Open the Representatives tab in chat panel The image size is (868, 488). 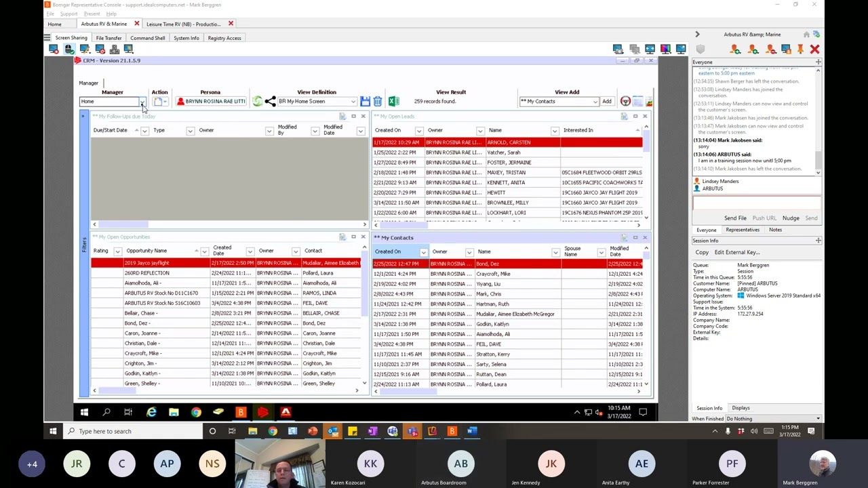[743, 230]
